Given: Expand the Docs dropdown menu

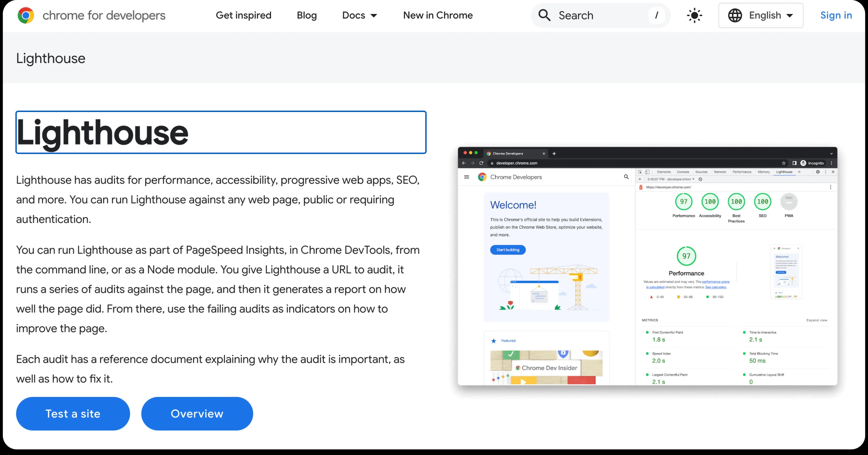Looking at the screenshot, I should [360, 16].
